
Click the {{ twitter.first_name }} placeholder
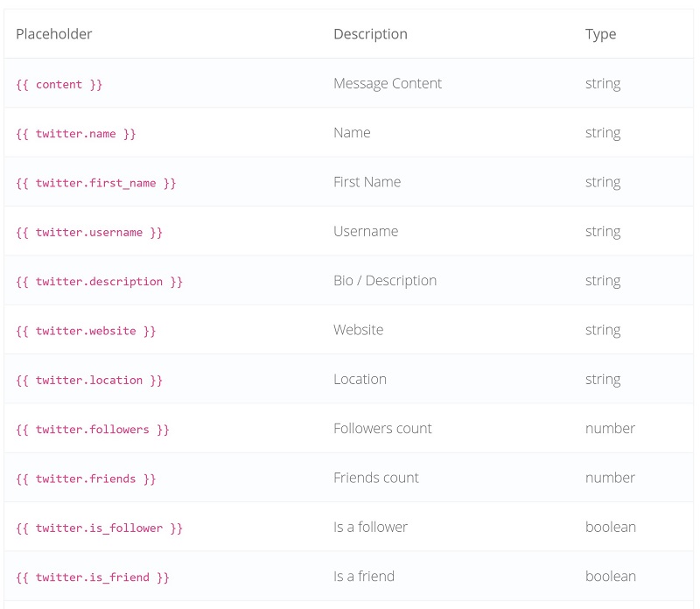click(x=96, y=183)
